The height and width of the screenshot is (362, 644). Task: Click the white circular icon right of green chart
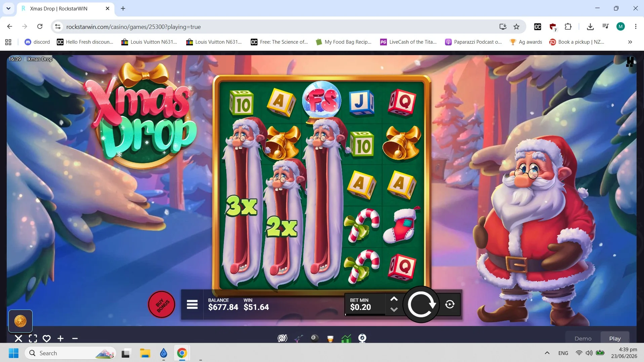(x=362, y=338)
